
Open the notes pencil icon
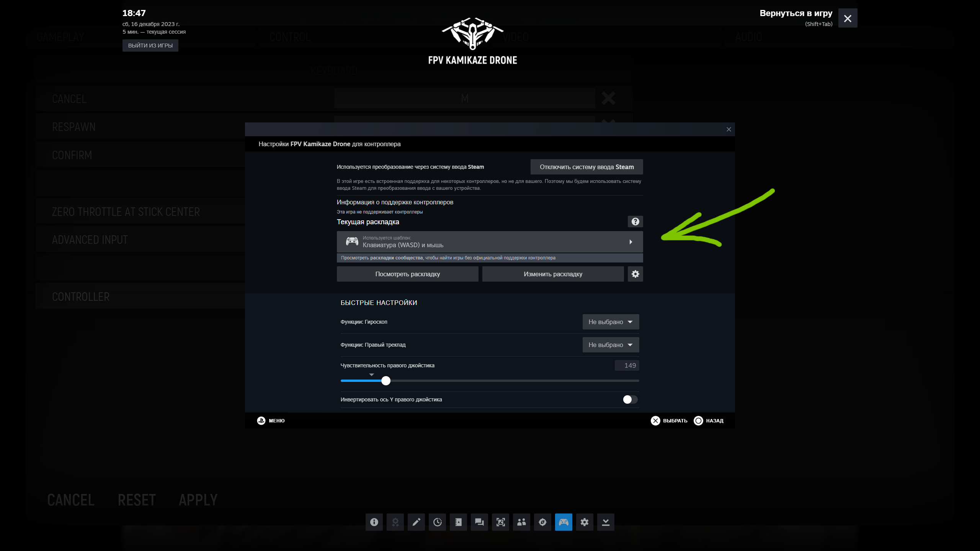pyautogui.click(x=416, y=522)
